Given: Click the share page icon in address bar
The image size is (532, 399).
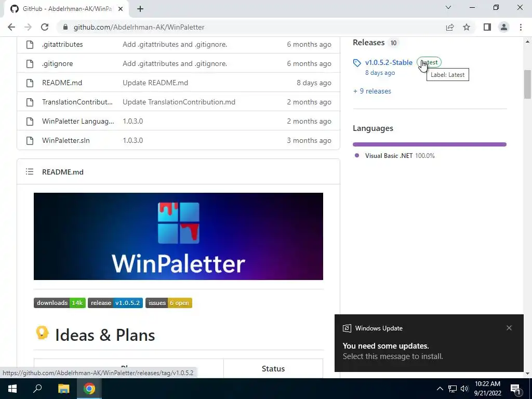Looking at the screenshot, I should click(450, 27).
